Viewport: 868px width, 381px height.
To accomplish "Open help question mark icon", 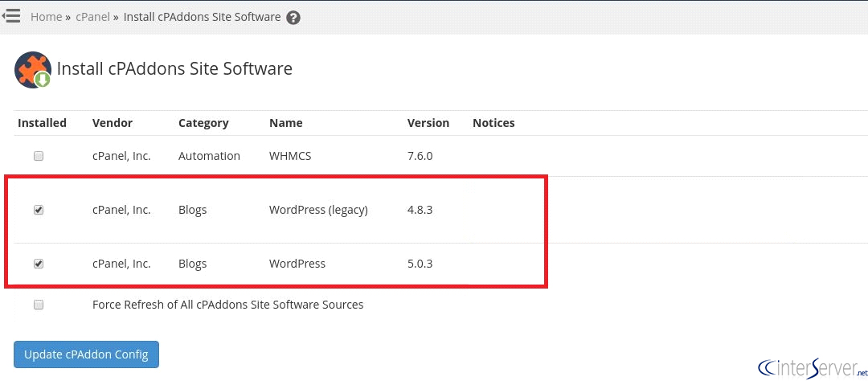I will point(293,18).
